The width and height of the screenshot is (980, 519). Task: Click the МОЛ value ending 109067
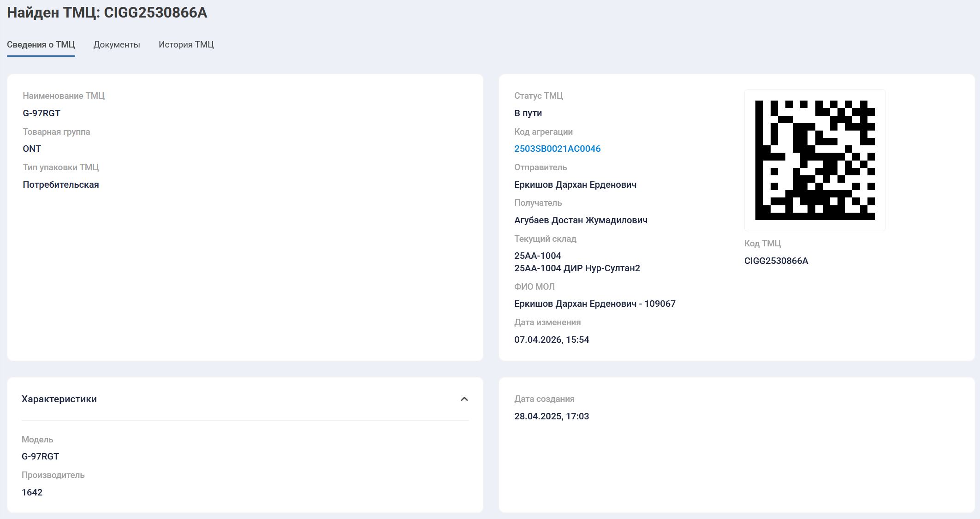point(594,304)
